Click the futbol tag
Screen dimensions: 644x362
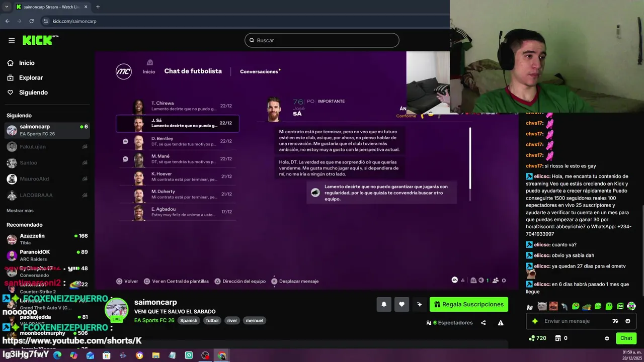212,320
